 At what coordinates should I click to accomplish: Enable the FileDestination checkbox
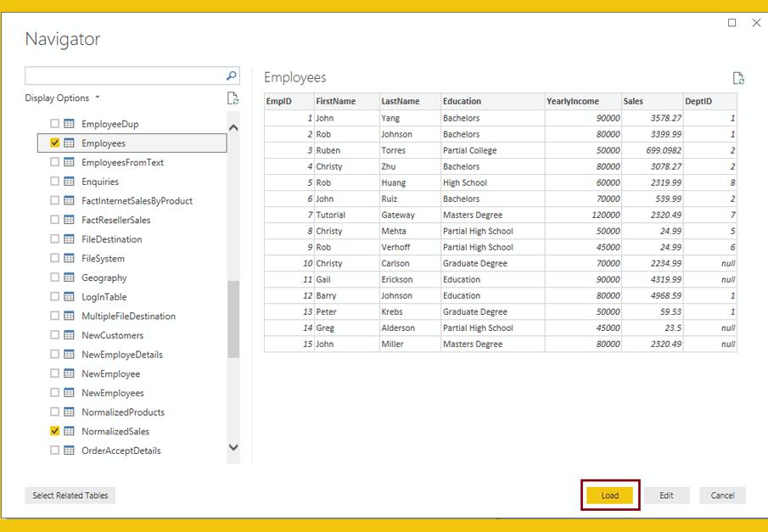click(x=55, y=239)
